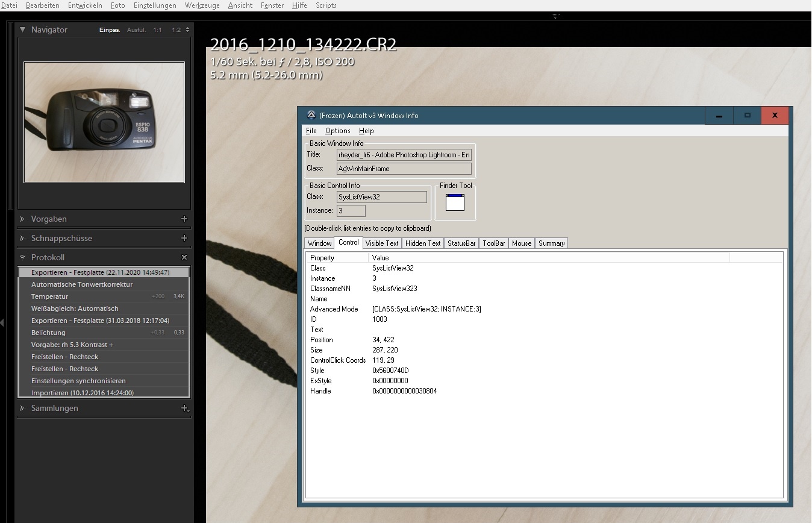This screenshot has width=812, height=523.
Task: Open the Foto menu
Action: pyautogui.click(x=118, y=5)
